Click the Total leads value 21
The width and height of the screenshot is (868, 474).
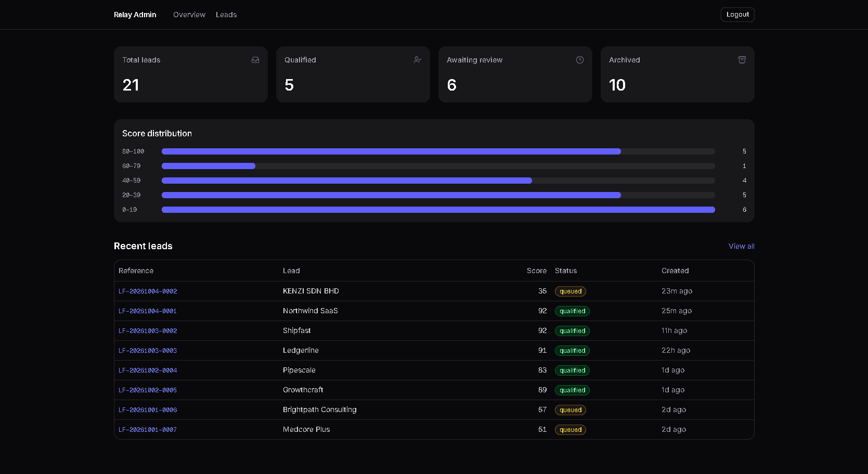(131, 85)
